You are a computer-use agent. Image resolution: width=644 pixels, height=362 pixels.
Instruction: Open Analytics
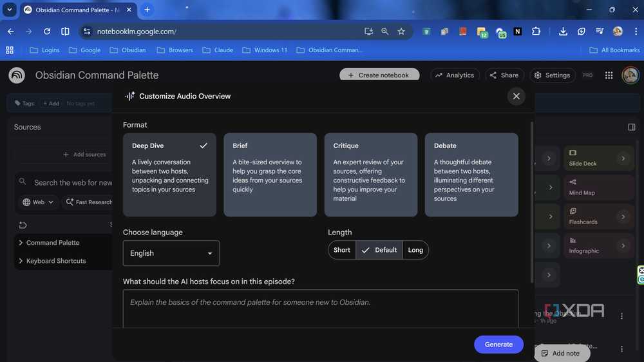[455, 75]
